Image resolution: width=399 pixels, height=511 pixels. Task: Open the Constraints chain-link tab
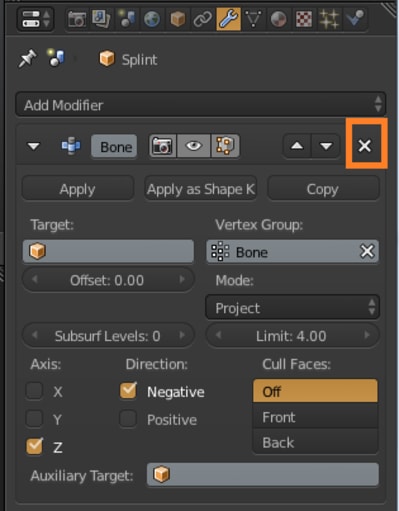[x=203, y=19]
